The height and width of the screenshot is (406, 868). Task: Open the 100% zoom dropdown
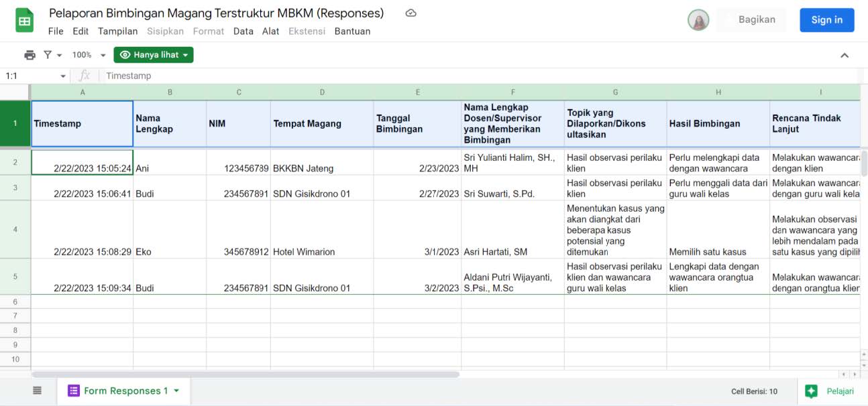pyautogui.click(x=89, y=55)
